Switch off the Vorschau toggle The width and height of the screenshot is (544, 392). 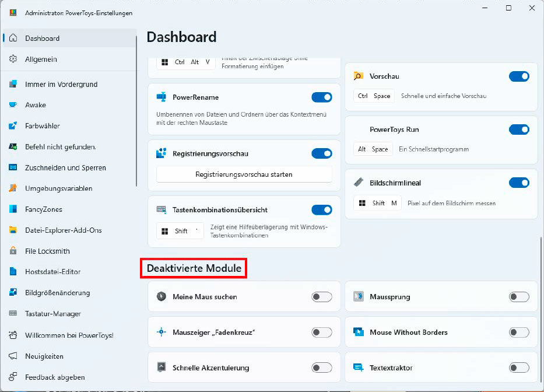pyautogui.click(x=519, y=76)
